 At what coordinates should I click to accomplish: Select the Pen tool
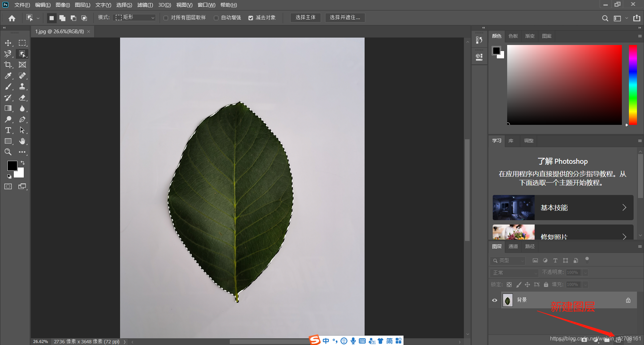click(x=22, y=119)
